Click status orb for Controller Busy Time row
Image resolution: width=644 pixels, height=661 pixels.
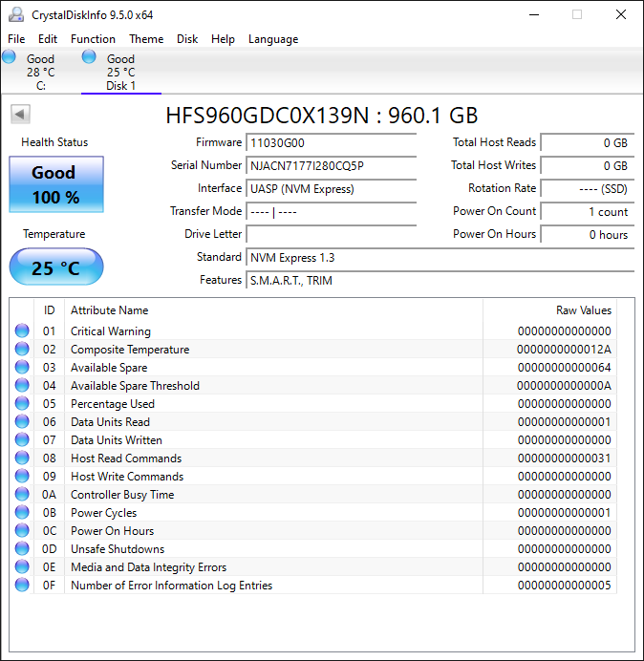tap(22, 494)
